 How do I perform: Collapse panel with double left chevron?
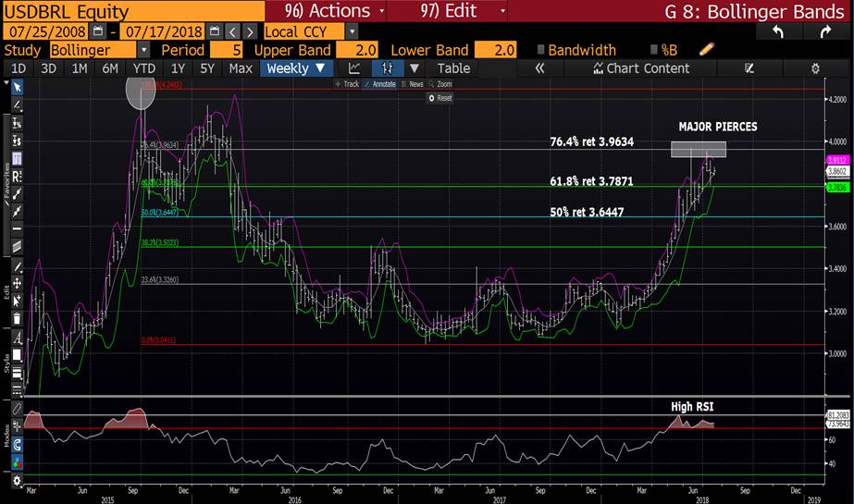point(539,68)
